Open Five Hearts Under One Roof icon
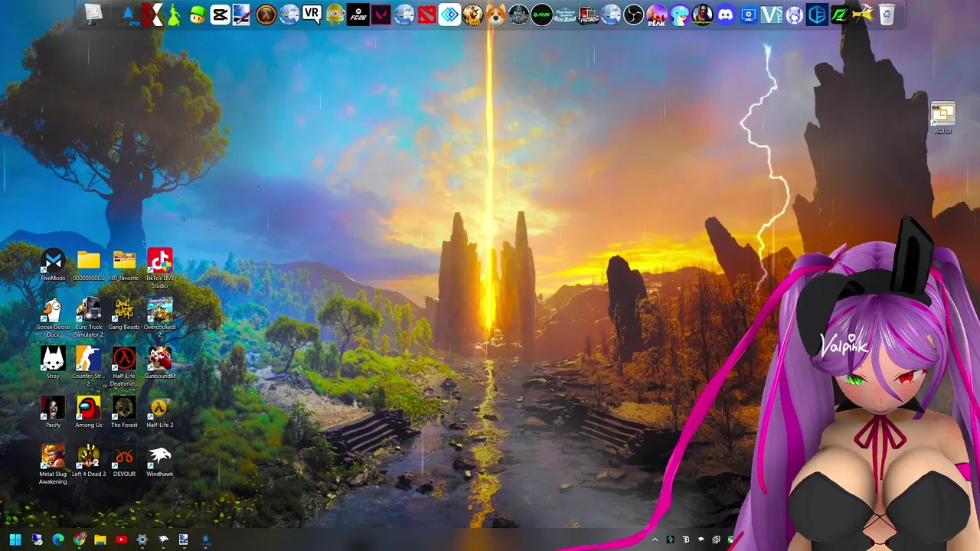This screenshot has width=980, height=551. click(x=565, y=15)
